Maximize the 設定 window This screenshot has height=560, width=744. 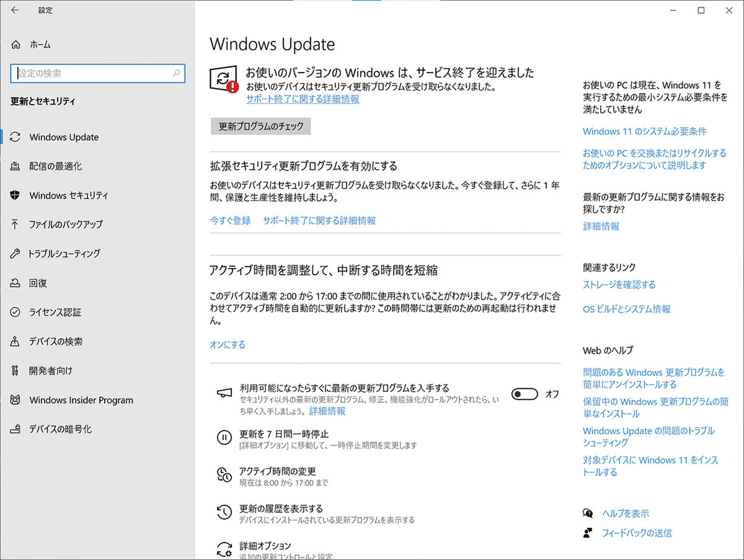pyautogui.click(x=701, y=10)
